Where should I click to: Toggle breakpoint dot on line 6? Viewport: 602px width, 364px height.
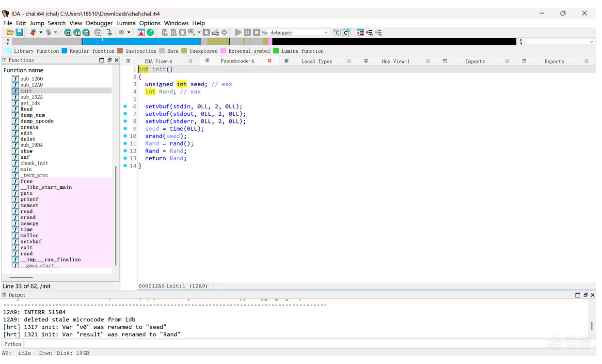click(x=125, y=106)
